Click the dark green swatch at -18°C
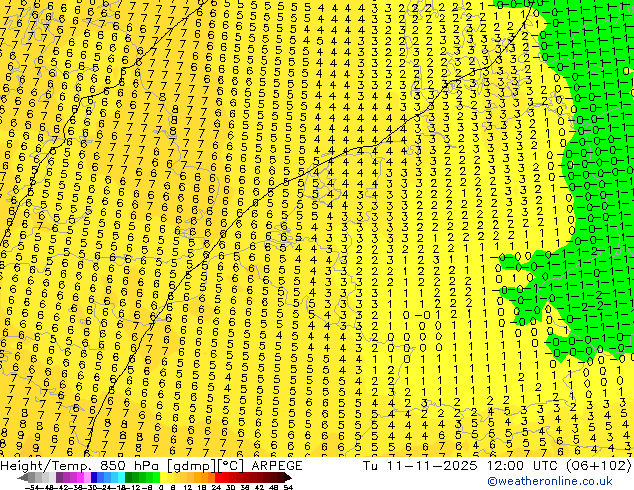Screen dimensions: 634x490 pos(129,477)
